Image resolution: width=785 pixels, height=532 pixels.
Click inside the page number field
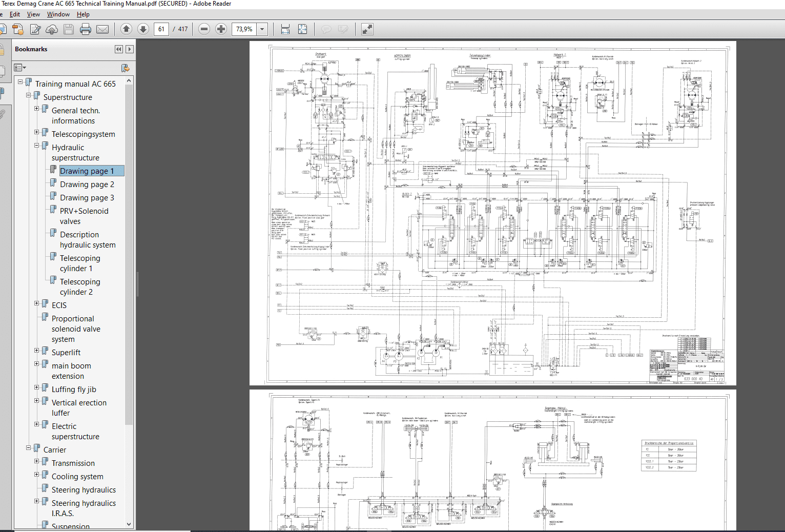(161, 29)
